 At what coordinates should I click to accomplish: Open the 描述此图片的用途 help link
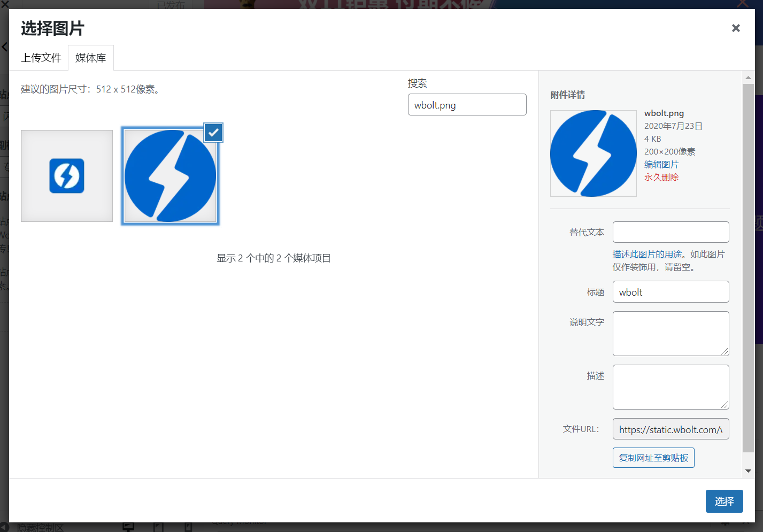coord(647,255)
